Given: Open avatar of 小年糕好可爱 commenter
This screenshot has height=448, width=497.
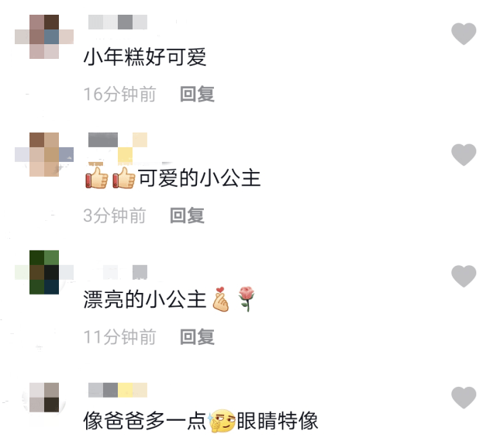Looking at the screenshot, I should (44, 36).
